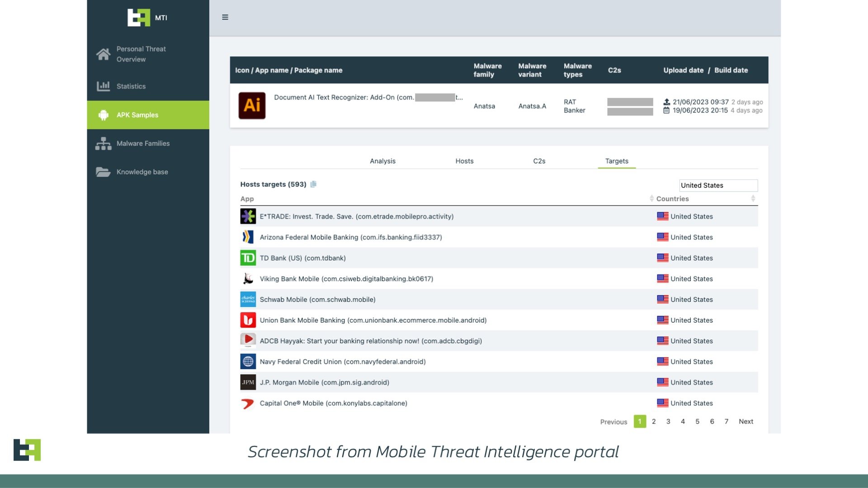868x488 pixels.
Task: Copy hosts targets list icon
Action: (x=313, y=184)
